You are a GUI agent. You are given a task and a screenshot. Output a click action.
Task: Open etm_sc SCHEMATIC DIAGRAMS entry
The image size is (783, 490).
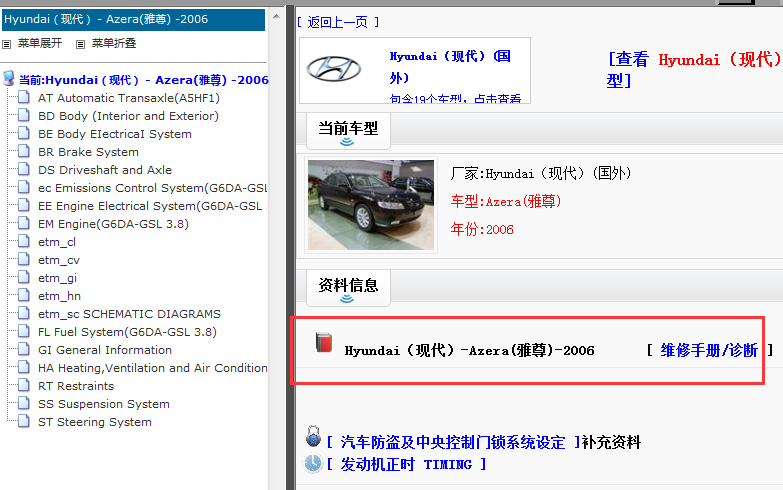(129, 314)
